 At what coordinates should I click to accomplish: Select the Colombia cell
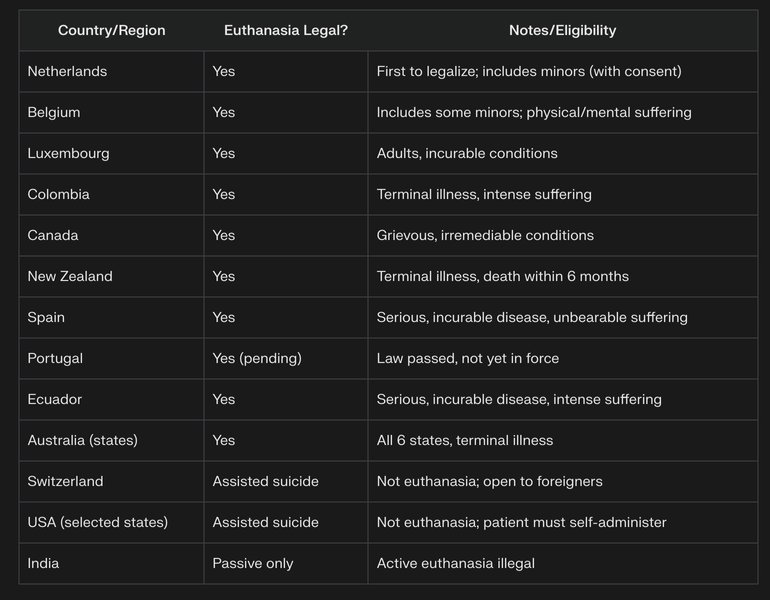58,194
